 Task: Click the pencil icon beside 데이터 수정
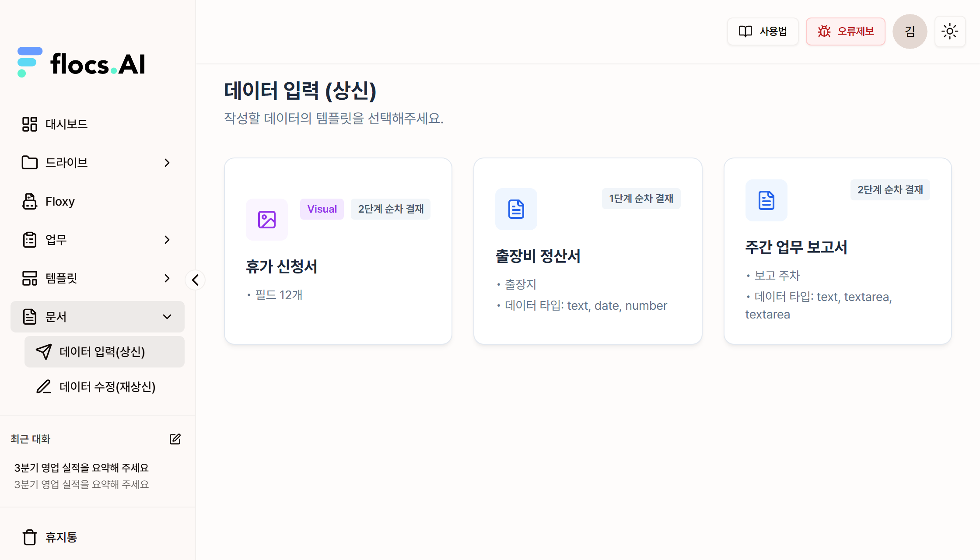tap(44, 387)
